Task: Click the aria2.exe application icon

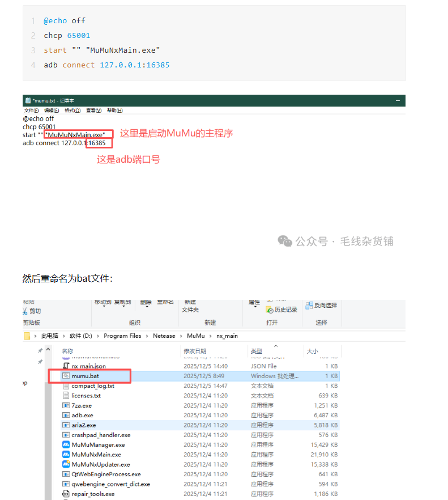Action: [66, 425]
